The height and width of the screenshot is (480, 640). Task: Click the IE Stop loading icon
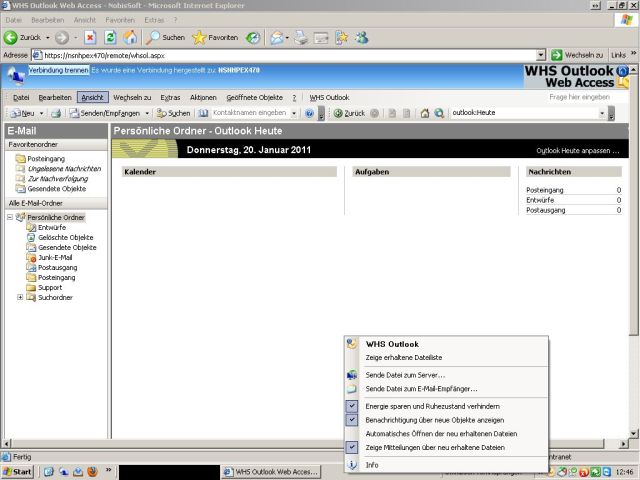(x=90, y=38)
